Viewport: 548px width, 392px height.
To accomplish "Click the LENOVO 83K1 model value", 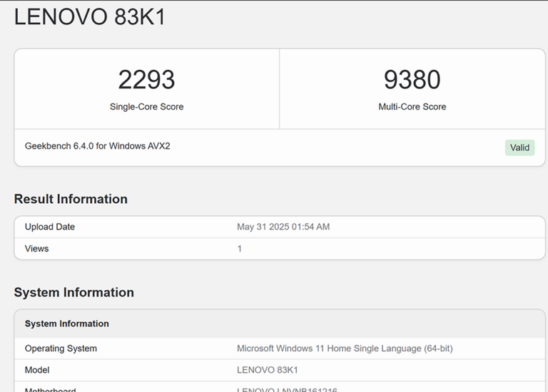I will click(x=267, y=370).
